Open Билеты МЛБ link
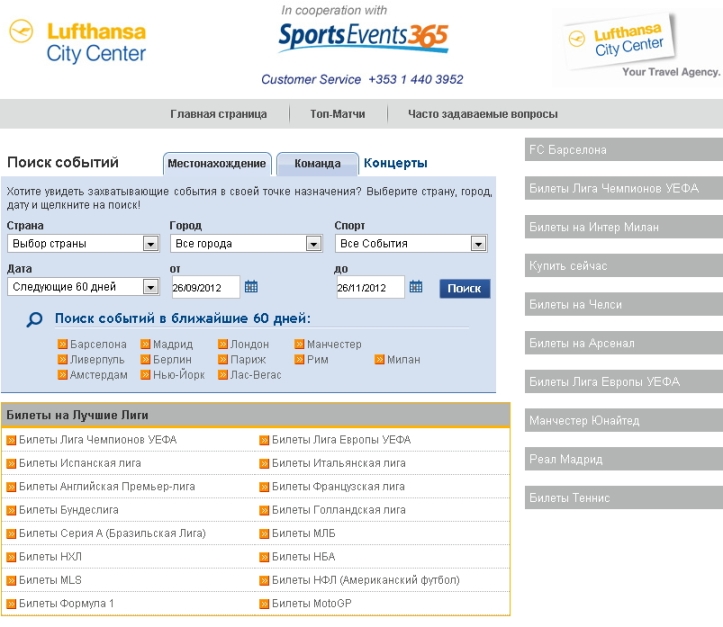The width and height of the screenshot is (723, 627). click(303, 533)
